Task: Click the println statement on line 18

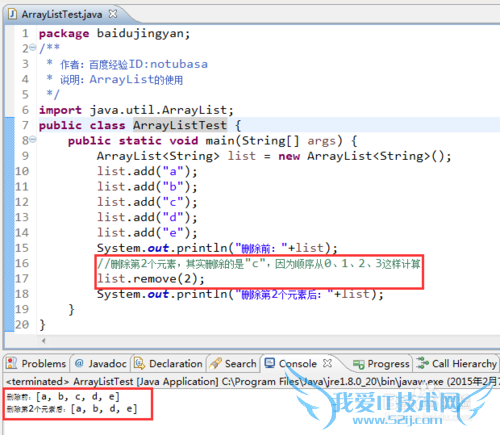Action: tap(240, 294)
